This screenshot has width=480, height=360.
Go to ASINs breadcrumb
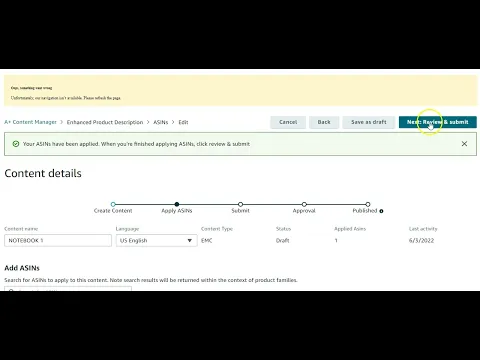click(161, 122)
